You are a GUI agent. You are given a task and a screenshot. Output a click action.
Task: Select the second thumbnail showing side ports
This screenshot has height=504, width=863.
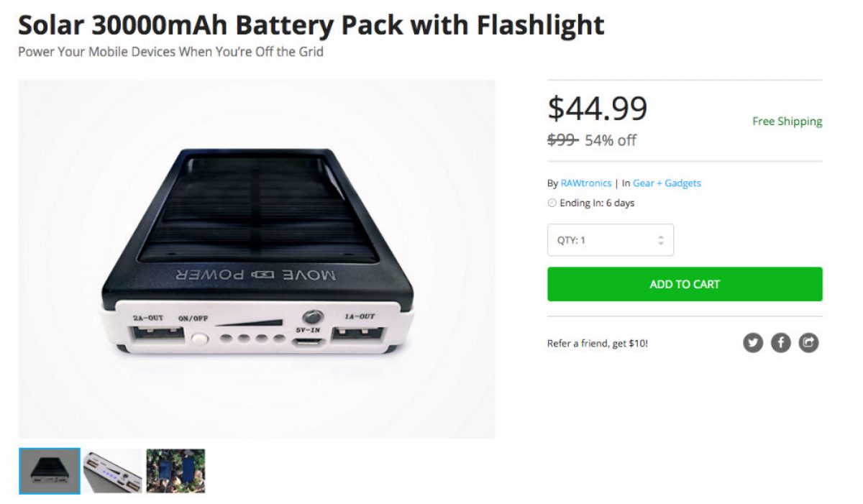click(x=113, y=471)
